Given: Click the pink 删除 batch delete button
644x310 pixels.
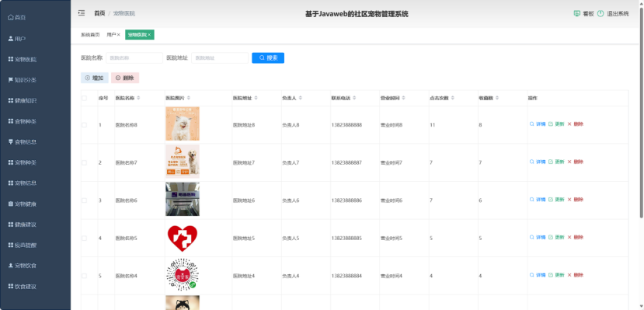Looking at the screenshot, I should tap(125, 78).
